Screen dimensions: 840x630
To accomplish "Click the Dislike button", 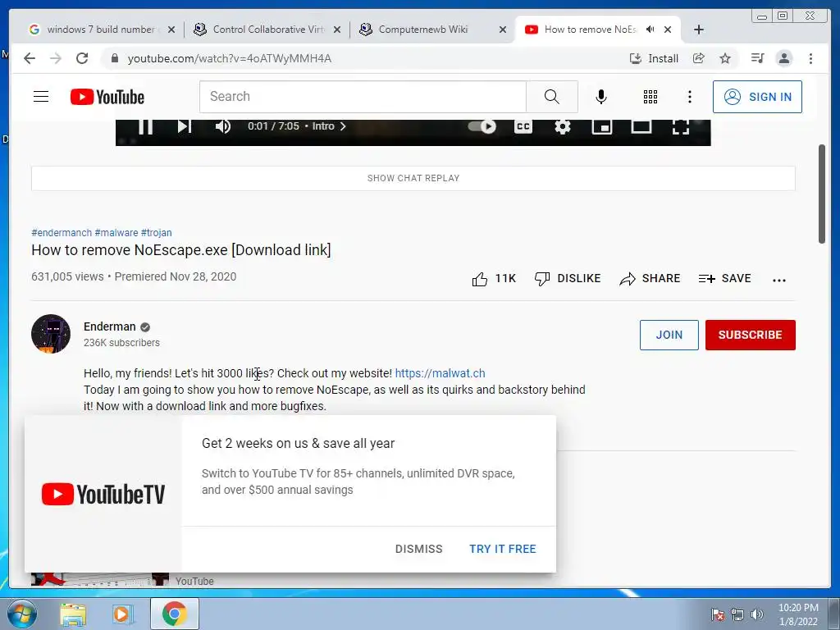I will click(x=568, y=279).
